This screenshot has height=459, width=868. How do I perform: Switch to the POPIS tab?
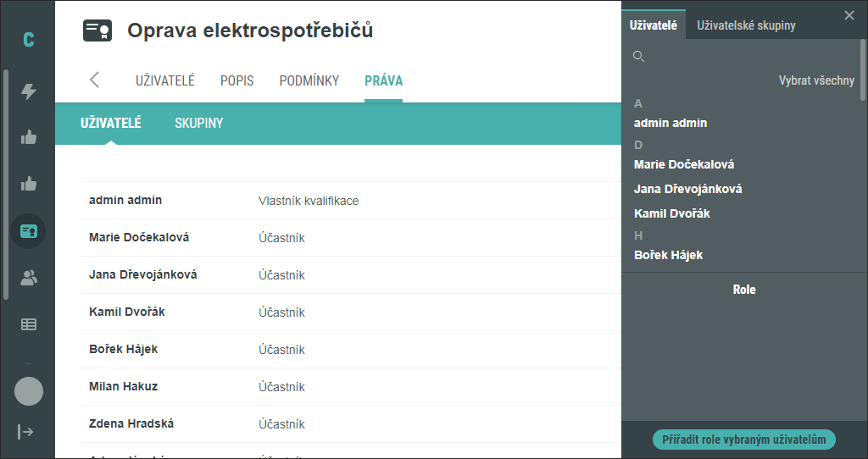[x=237, y=80]
